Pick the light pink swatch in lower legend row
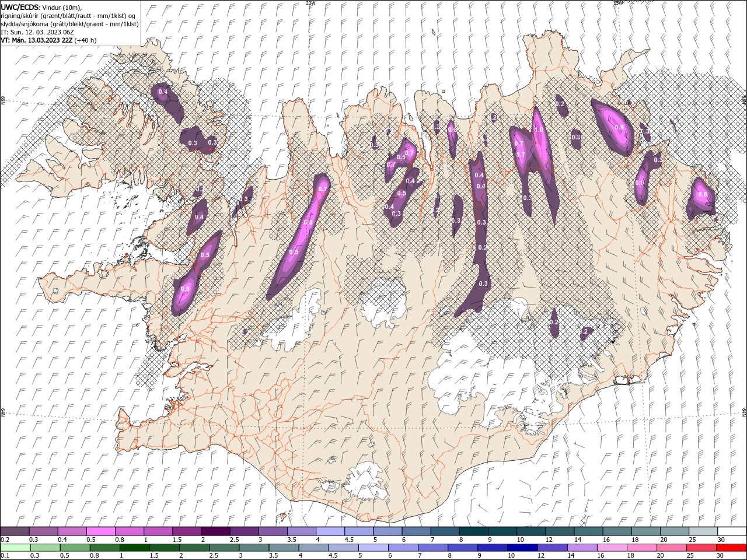Image resolution: width=747 pixels, height=560 pixels. [612, 548]
